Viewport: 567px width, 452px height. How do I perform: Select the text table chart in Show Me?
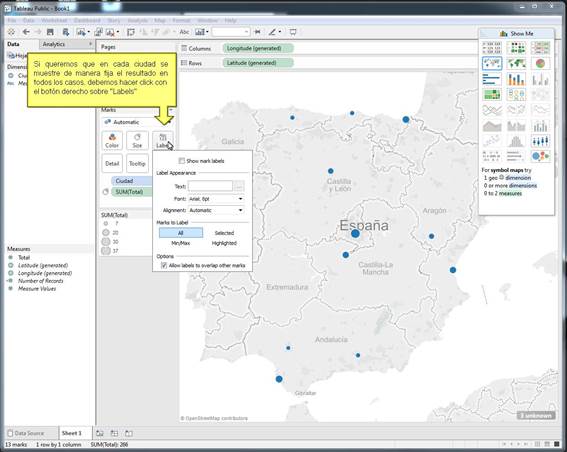[492, 48]
